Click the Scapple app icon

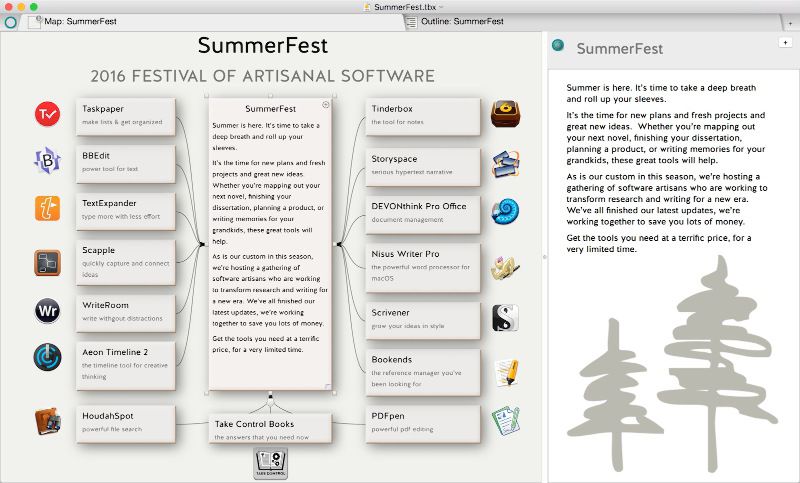pyautogui.click(x=46, y=263)
